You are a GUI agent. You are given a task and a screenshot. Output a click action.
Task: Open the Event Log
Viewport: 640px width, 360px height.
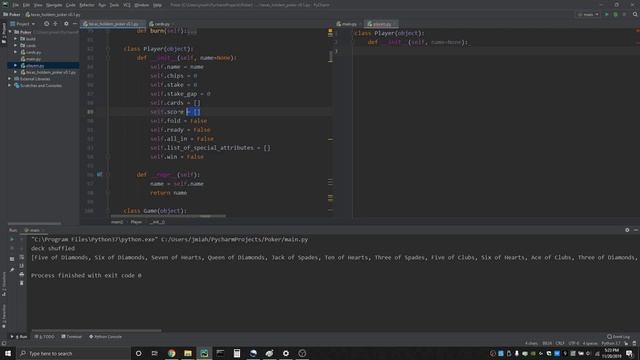coord(618,337)
